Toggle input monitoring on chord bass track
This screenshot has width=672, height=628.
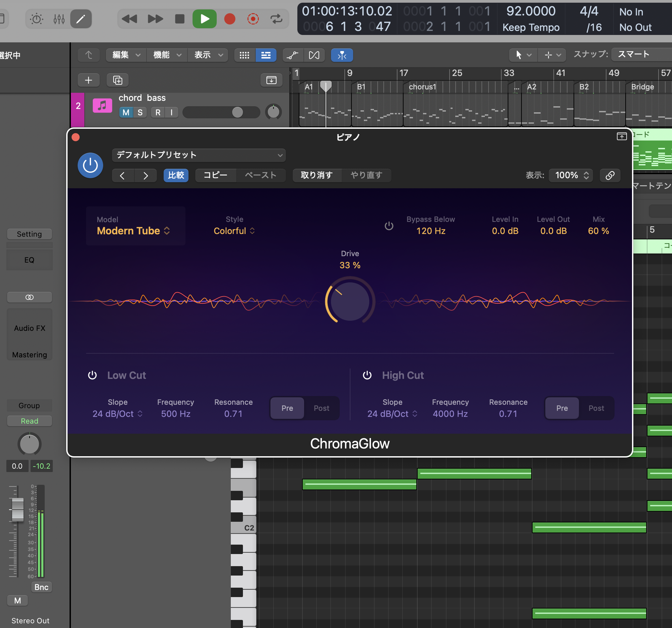[171, 112]
